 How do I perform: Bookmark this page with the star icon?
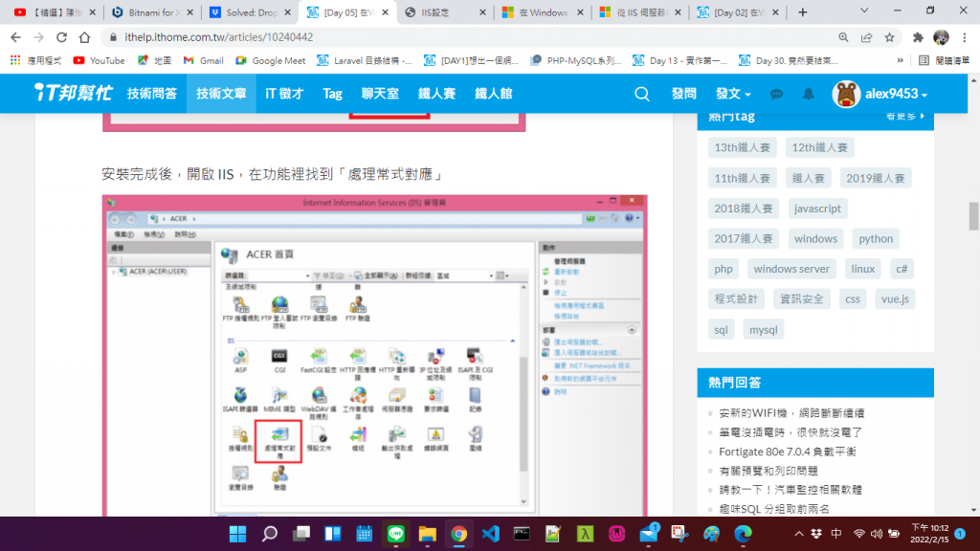[x=889, y=37]
